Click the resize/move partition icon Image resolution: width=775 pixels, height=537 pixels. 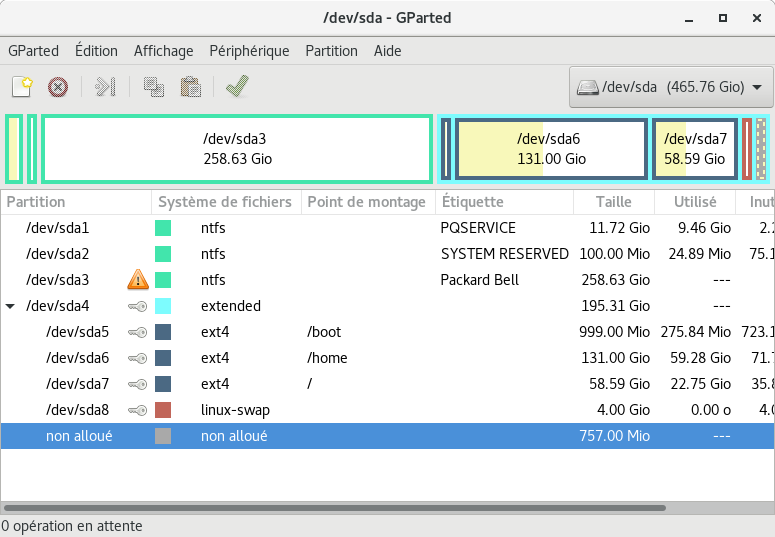pyautogui.click(x=105, y=87)
